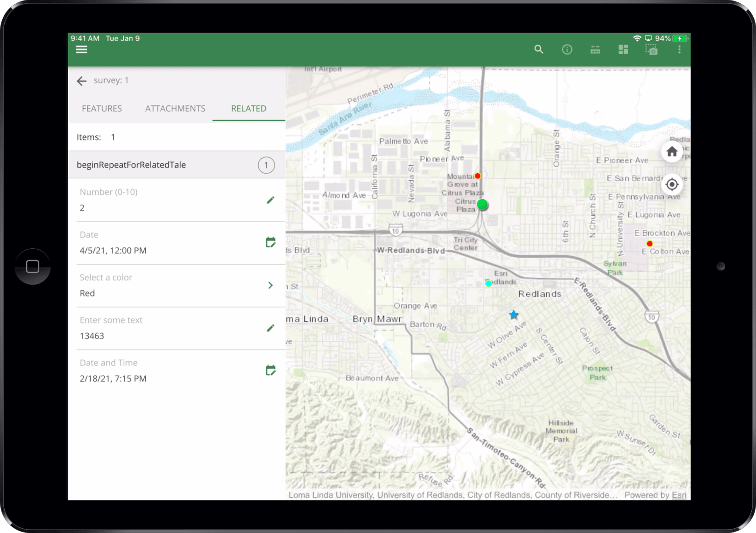Select the measure tool
This screenshot has width=756, height=533.
(x=595, y=49)
